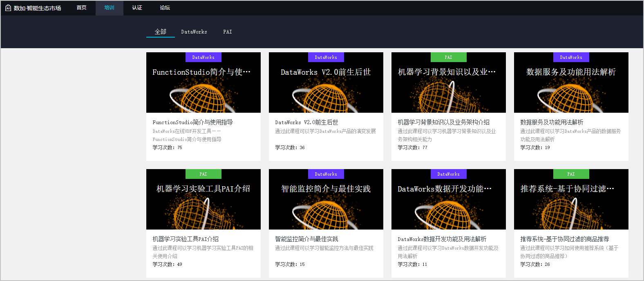Click the 智能监控简介与最佳实践 title below thumbnail
644x281 pixels.
(x=306, y=239)
